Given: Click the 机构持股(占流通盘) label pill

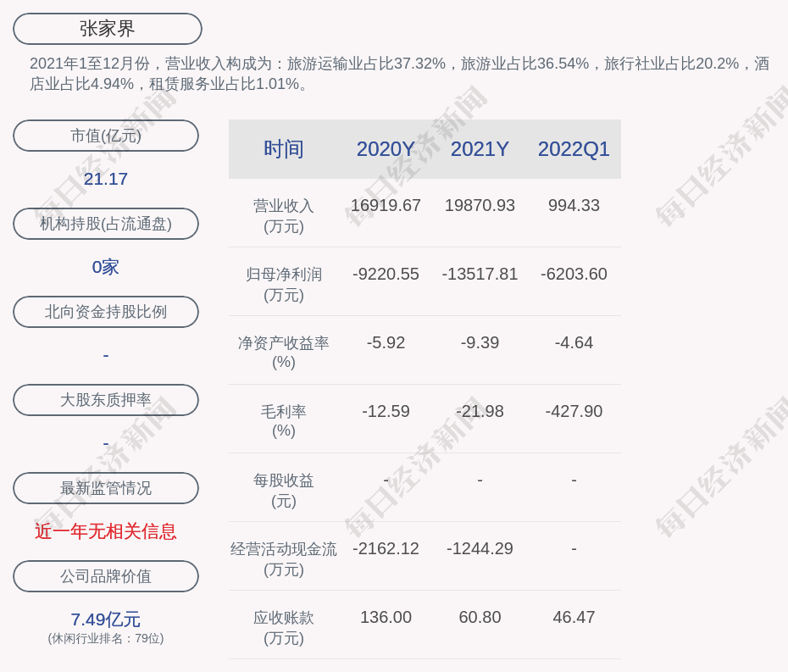Looking at the screenshot, I should (x=106, y=224).
